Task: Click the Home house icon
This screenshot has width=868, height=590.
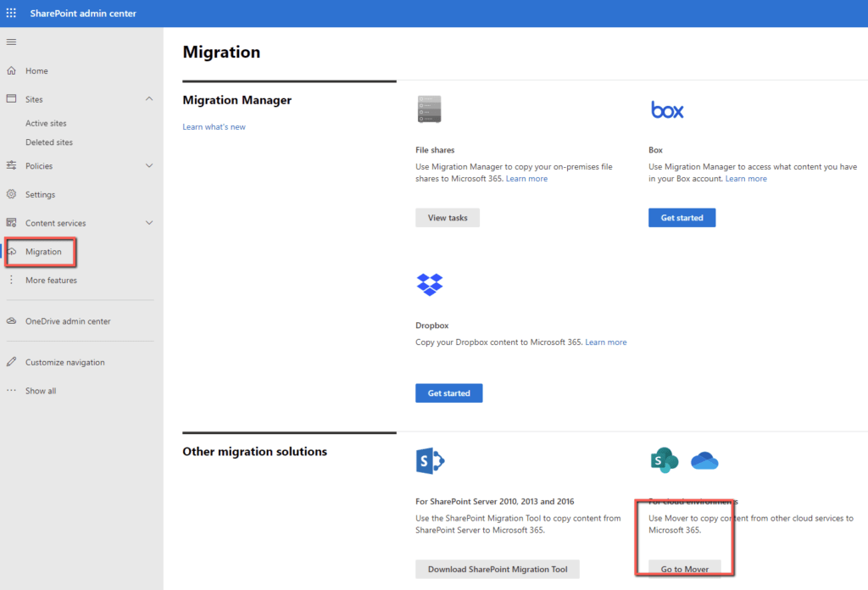Action: 11,70
